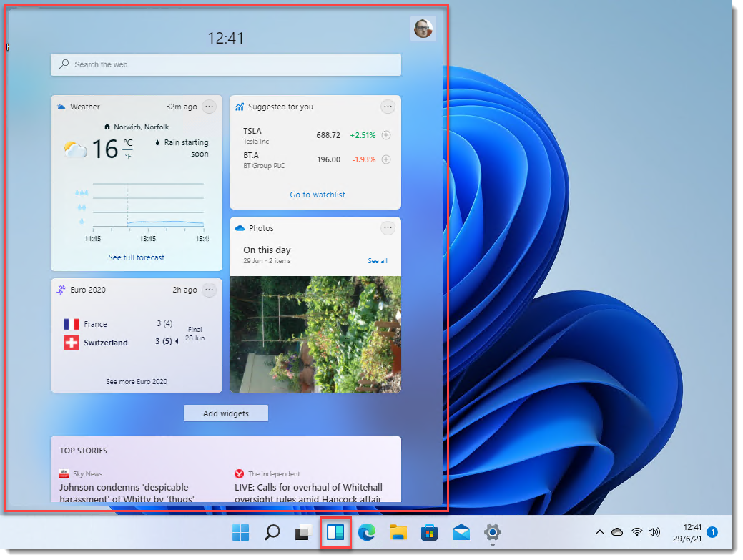Open taskbar Search
This screenshot has width=743, height=560.
[x=272, y=532]
